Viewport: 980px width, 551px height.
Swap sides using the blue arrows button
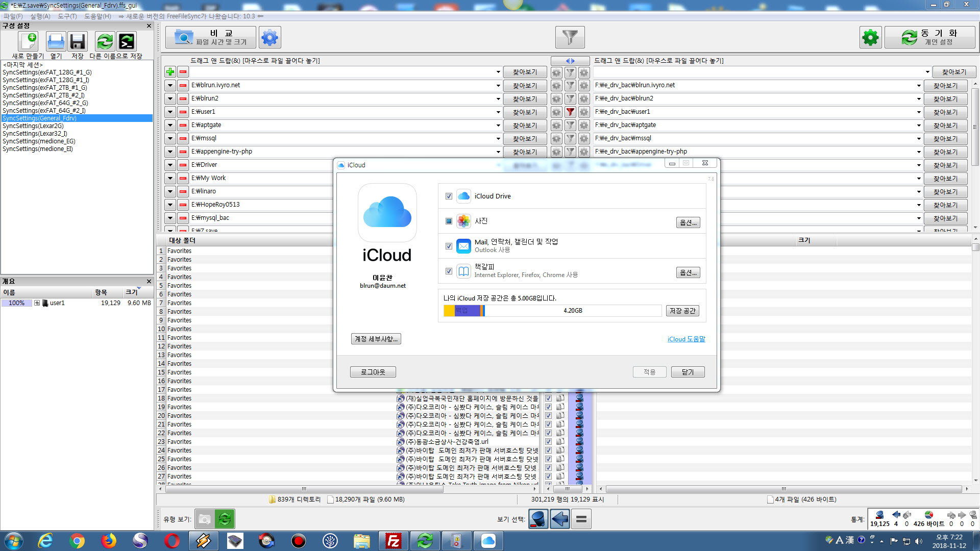[x=570, y=61]
